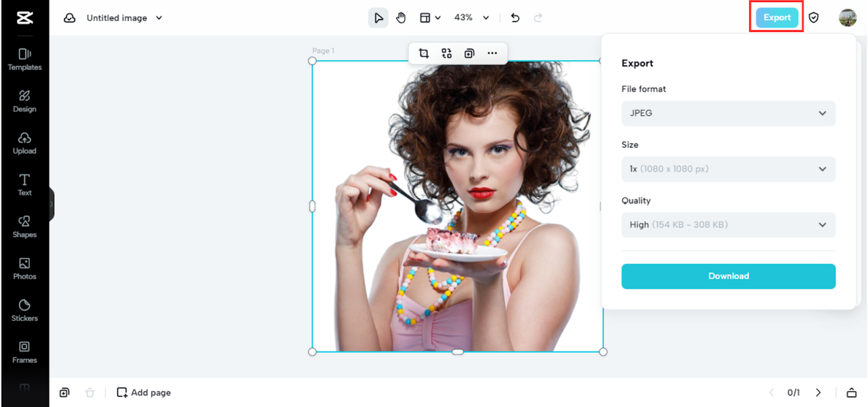Select the woman photo on canvas
Image resolution: width=868 pixels, height=407 pixels.
pyautogui.click(x=458, y=206)
